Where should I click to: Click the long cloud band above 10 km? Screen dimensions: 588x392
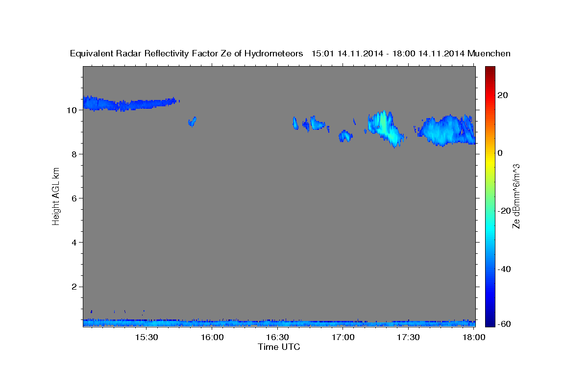click(x=130, y=103)
